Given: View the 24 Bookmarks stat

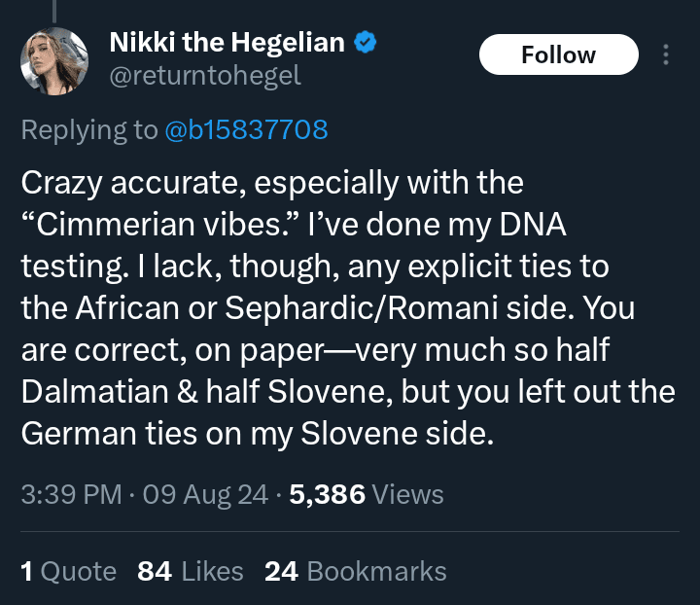Looking at the screenshot, I should [x=356, y=571].
